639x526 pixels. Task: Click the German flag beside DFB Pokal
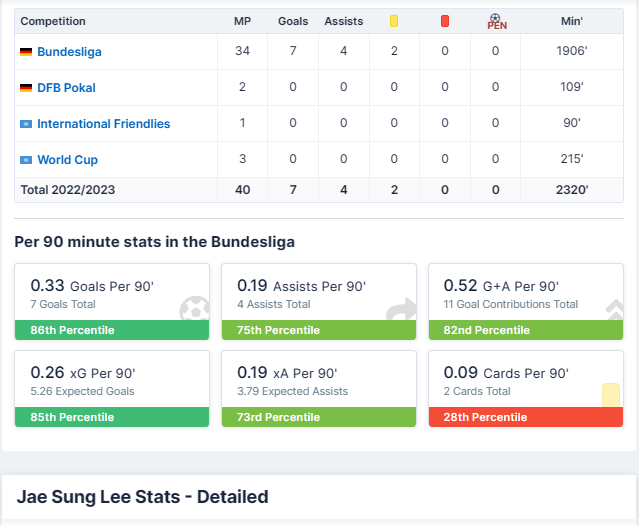coord(26,88)
